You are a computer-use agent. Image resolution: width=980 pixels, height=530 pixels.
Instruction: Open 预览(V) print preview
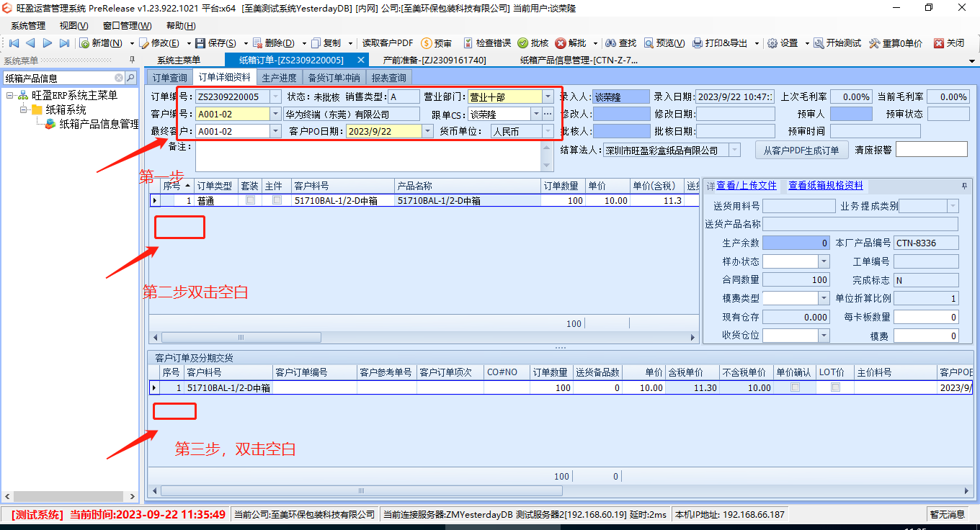[x=664, y=43]
